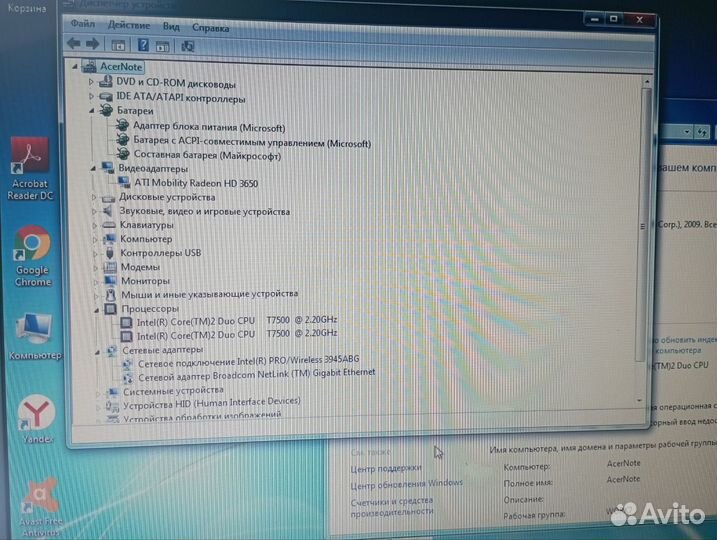Show or hide the console tree pane
This screenshot has height=540, width=717.
point(118,45)
